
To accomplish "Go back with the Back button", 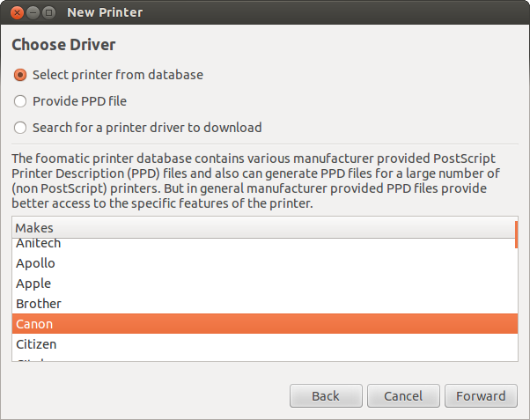I will [326, 396].
